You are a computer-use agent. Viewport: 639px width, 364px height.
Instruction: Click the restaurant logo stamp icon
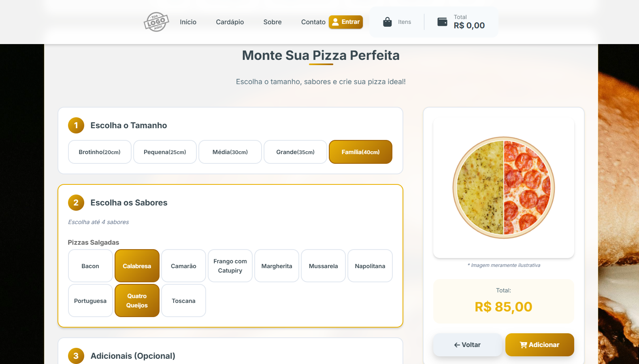156,22
